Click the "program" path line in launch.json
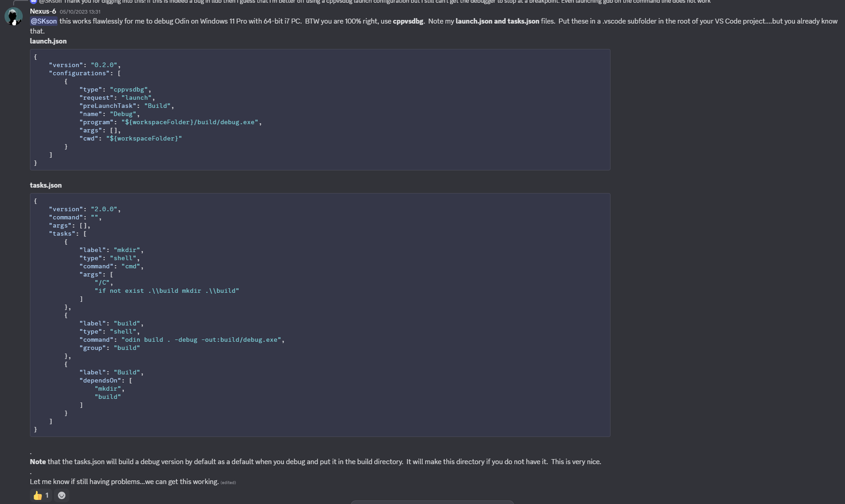This screenshot has height=504, width=845. (x=171, y=122)
